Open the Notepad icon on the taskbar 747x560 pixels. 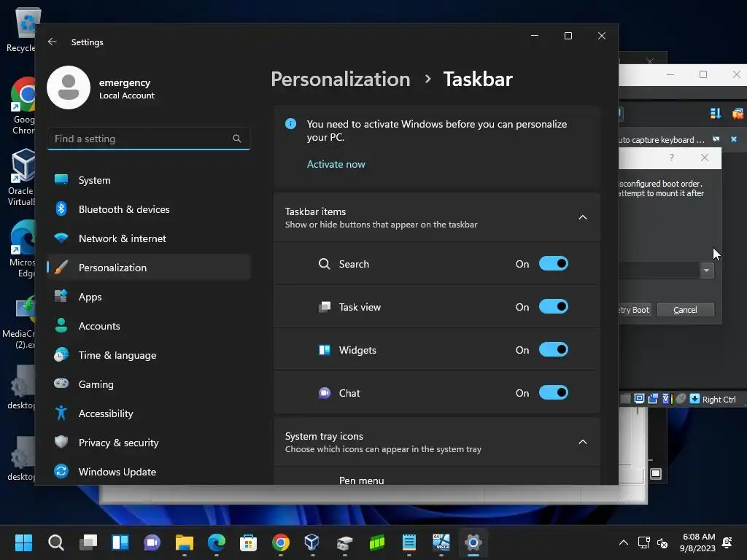click(x=409, y=542)
